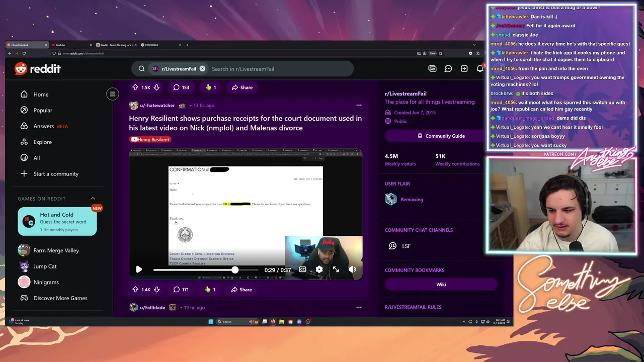
Task: Open the Community Guide
Action: (x=441, y=136)
